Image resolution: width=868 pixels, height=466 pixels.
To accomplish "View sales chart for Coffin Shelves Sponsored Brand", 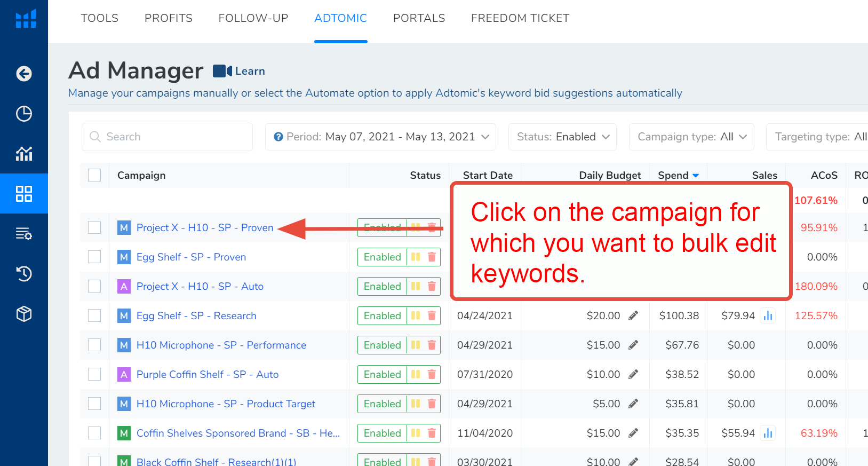I will 768,433.
